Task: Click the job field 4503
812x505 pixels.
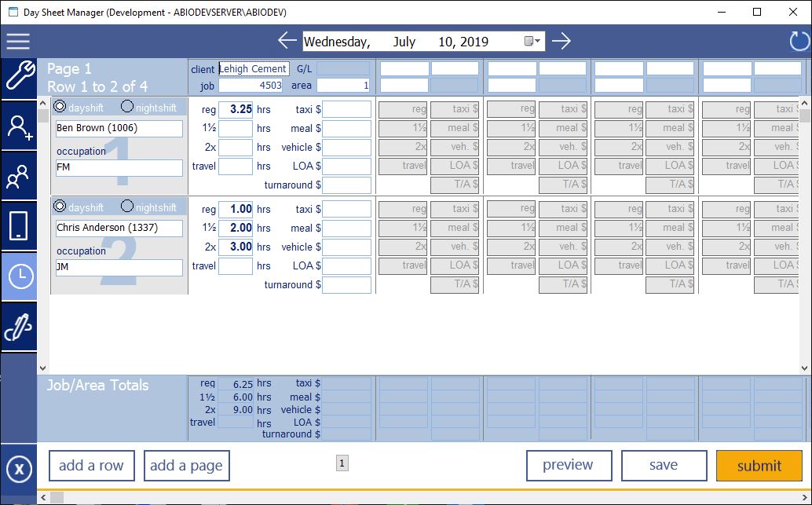Action: (251, 86)
